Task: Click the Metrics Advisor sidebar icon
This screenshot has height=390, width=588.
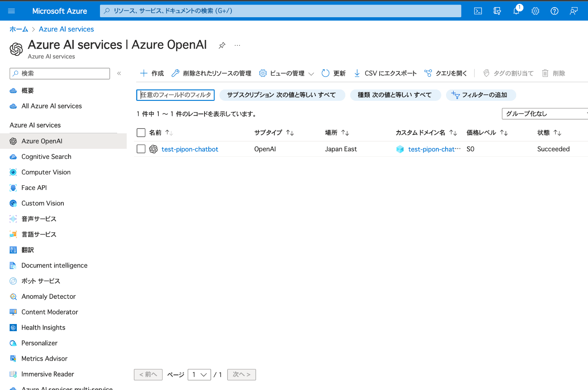Action: (13, 359)
